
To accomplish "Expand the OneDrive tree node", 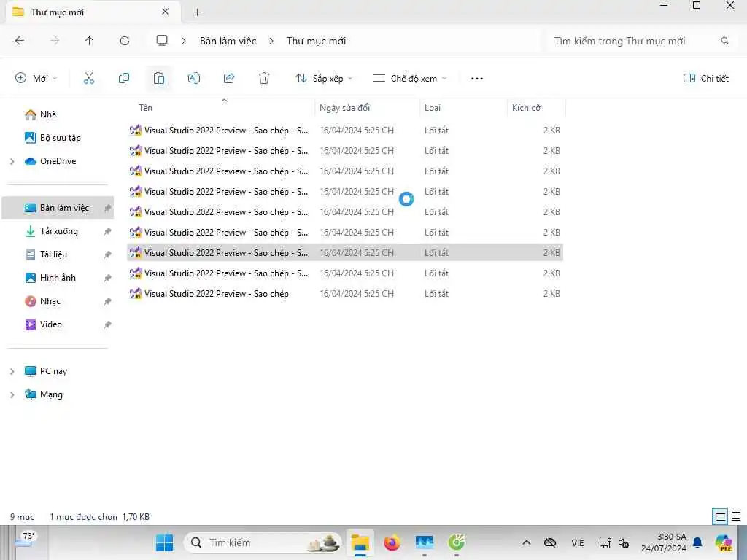I will [x=12, y=161].
